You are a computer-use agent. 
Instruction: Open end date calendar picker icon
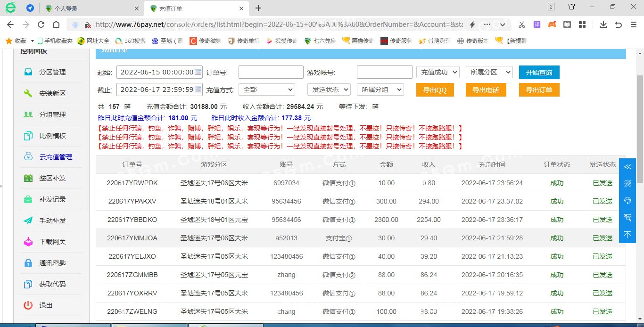198,89
